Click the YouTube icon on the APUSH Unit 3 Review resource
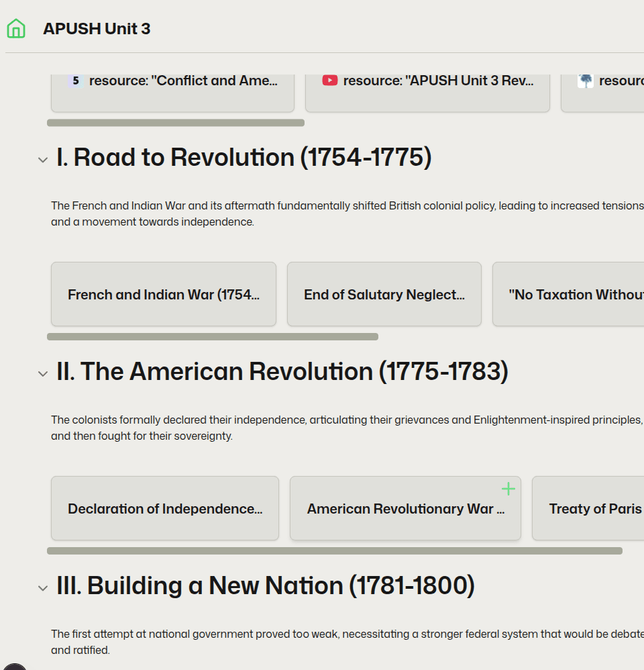 click(x=329, y=79)
